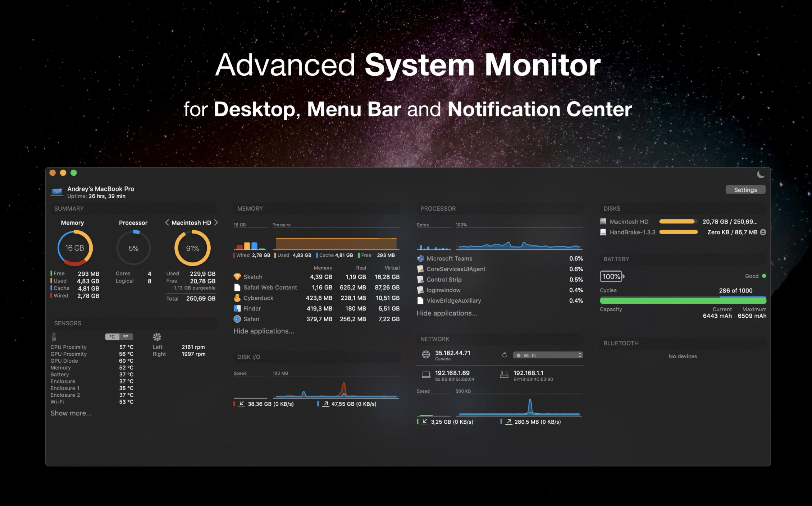Viewport: 812px width, 506px height.
Task: Click the disk write arrow icon
Action: pyautogui.click(x=325, y=404)
